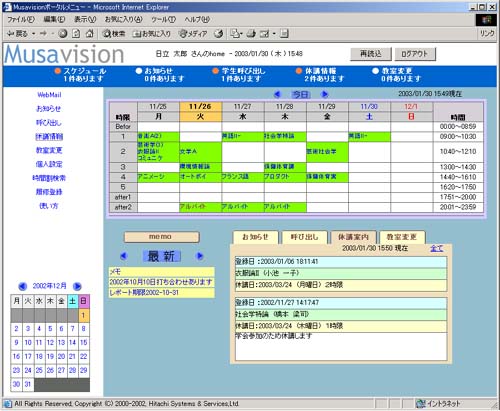Click the IE page icon in title bar
This screenshot has height=411, width=500.
(x=7, y=7)
